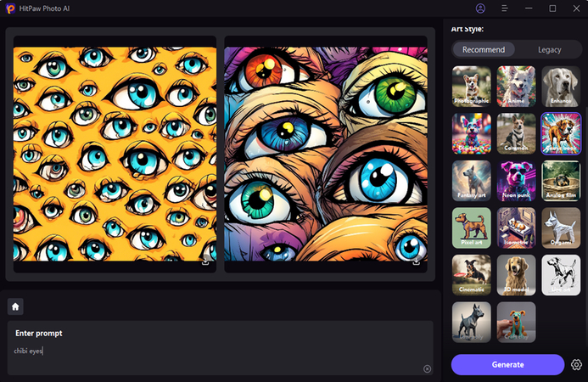Switch to the Legacy tab
The width and height of the screenshot is (588, 382).
coord(549,49)
